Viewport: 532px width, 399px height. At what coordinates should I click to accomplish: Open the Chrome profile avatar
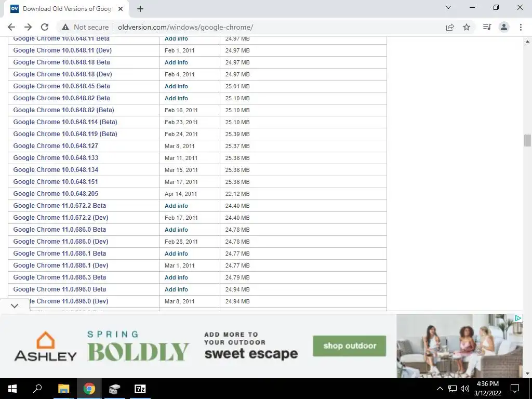pyautogui.click(x=504, y=27)
